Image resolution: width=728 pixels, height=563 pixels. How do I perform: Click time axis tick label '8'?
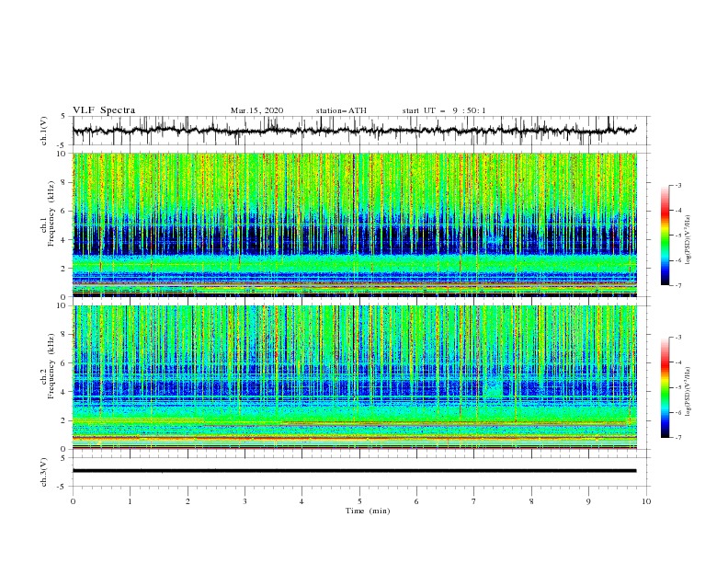531,501
